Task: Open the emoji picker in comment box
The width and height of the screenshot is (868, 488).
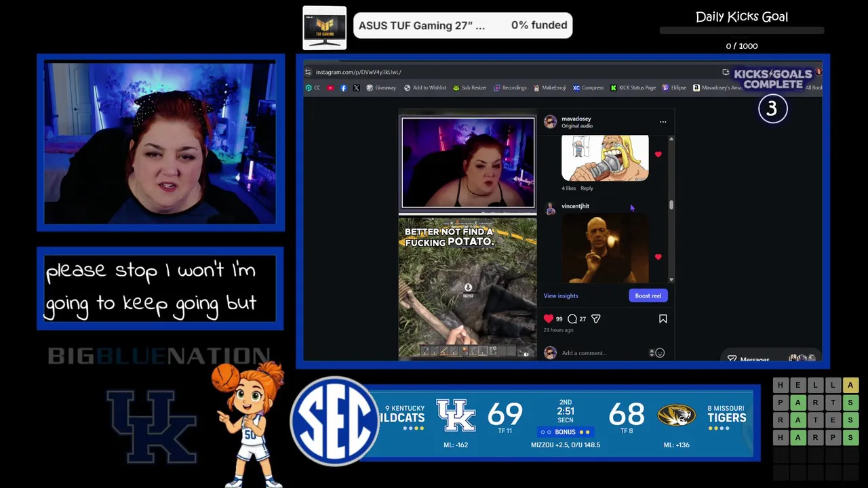Action: (660, 353)
